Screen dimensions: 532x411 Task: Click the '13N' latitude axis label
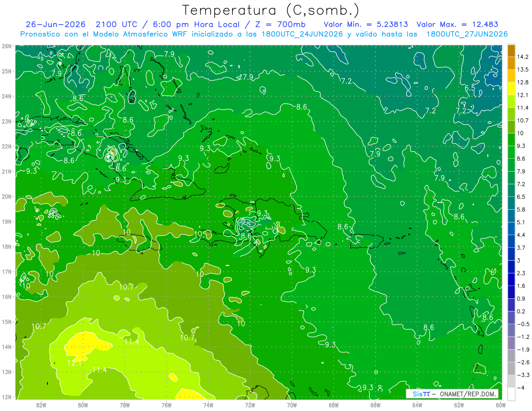pyautogui.click(x=7, y=372)
